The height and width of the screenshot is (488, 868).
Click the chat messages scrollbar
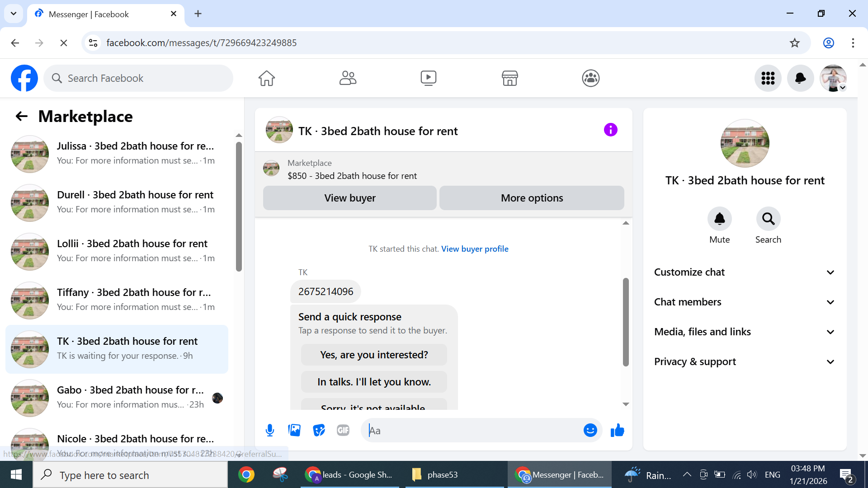626,322
